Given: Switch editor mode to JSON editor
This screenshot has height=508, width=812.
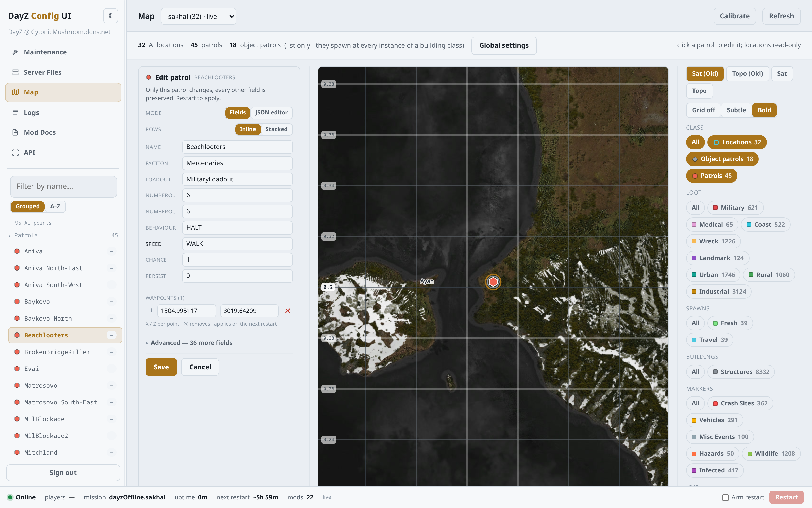Looking at the screenshot, I should [271, 113].
